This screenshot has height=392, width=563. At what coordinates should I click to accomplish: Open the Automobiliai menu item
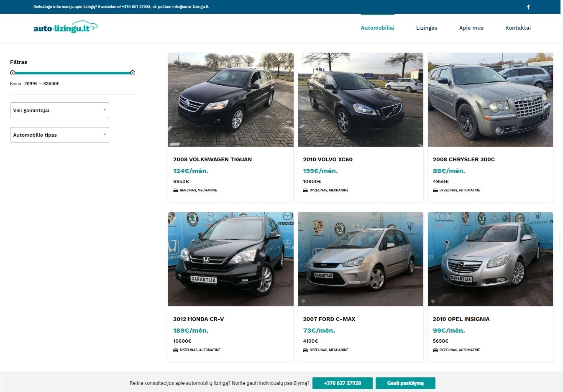pos(378,28)
